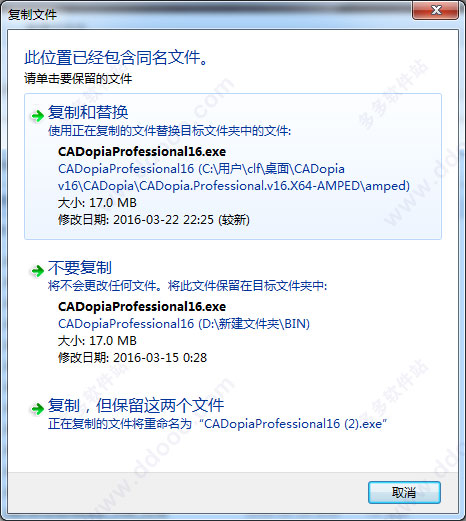Click the source path containing X64-AMPED\amped

(x=234, y=177)
